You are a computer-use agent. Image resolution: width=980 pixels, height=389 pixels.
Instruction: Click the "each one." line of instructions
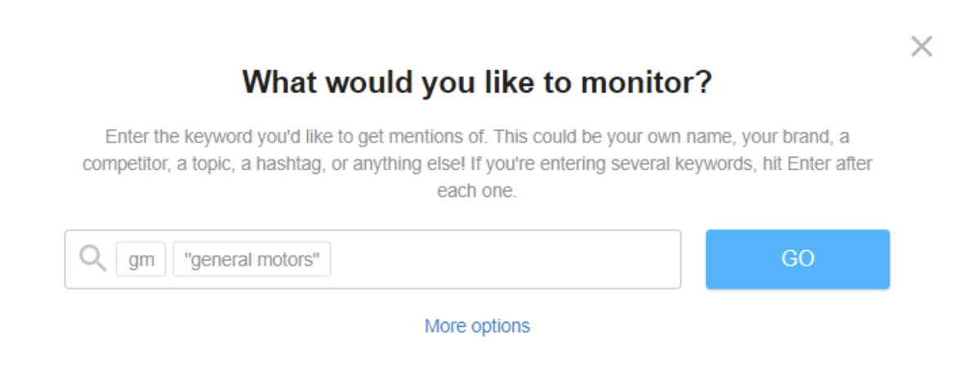pyautogui.click(x=477, y=192)
